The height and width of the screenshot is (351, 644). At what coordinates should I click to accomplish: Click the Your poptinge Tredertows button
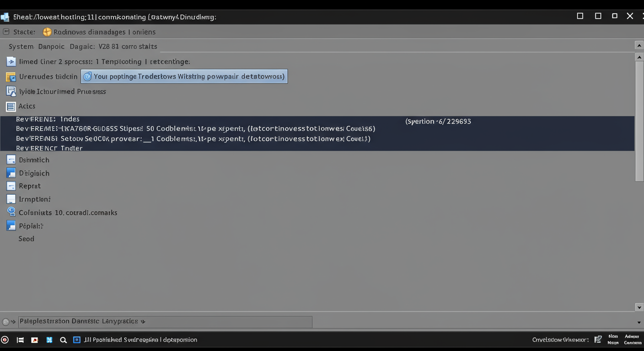pyautogui.click(x=184, y=76)
